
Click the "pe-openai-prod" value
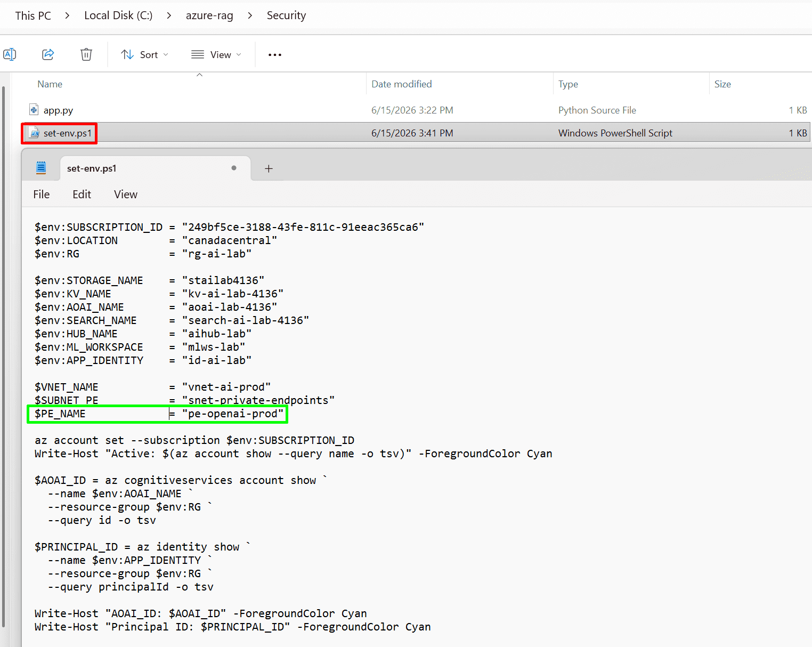click(x=233, y=414)
